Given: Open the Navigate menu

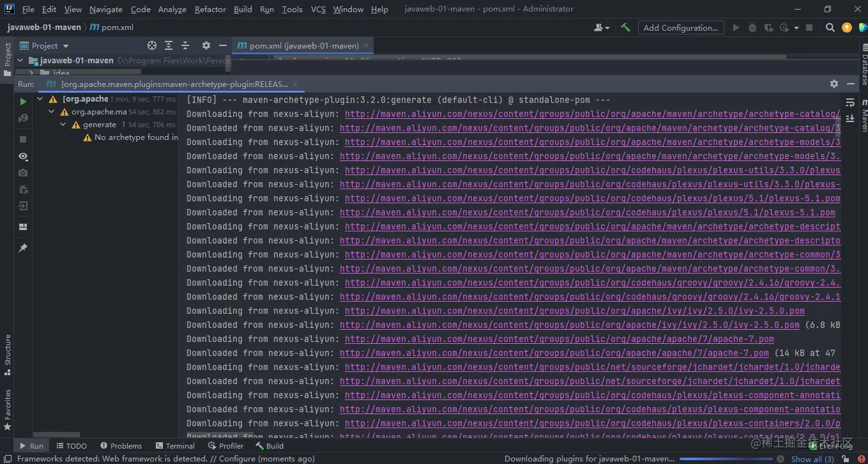Looking at the screenshot, I should click(x=106, y=9).
